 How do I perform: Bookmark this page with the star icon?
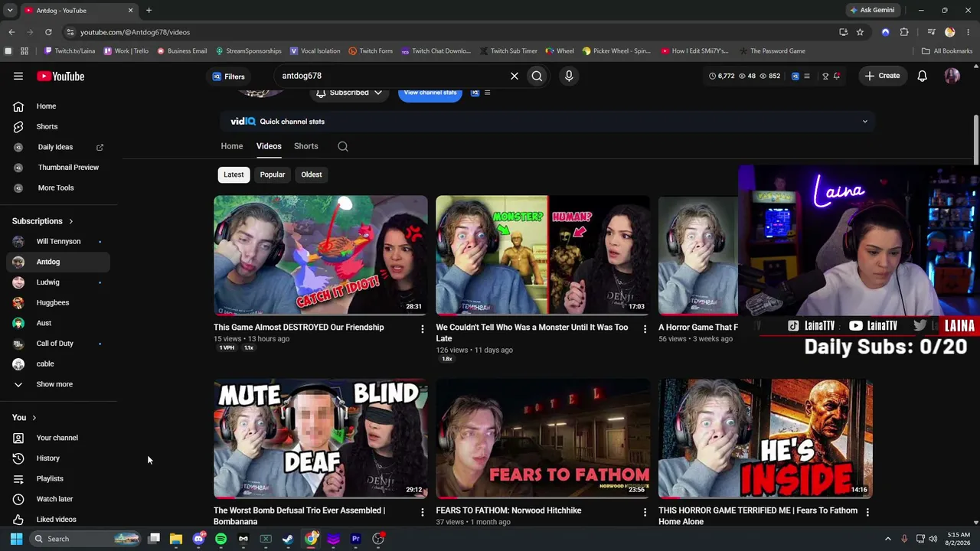[x=860, y=32]
